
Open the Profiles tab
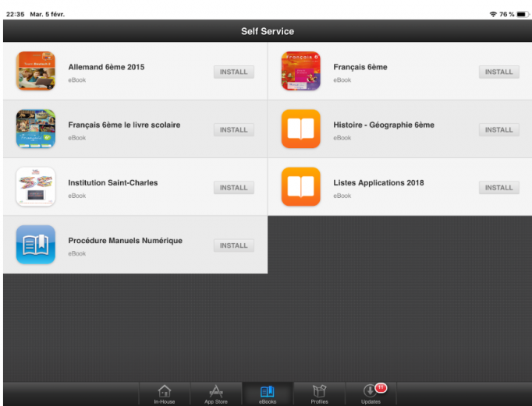point(319,394)
